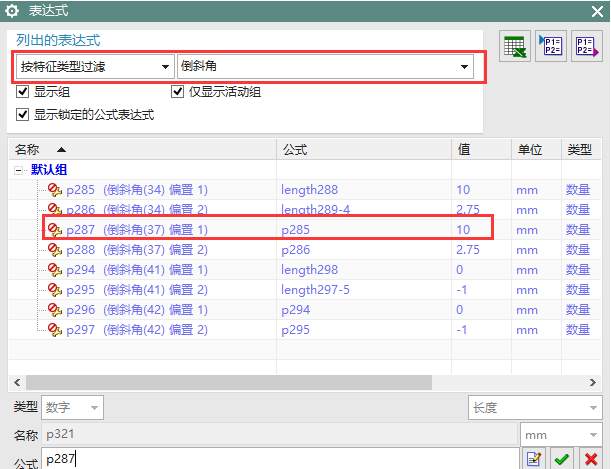Viewport: 611px width, 469px height.
Task: Open the 按特征类型过滤 filter dropdown
Action: tap(94, 67)
